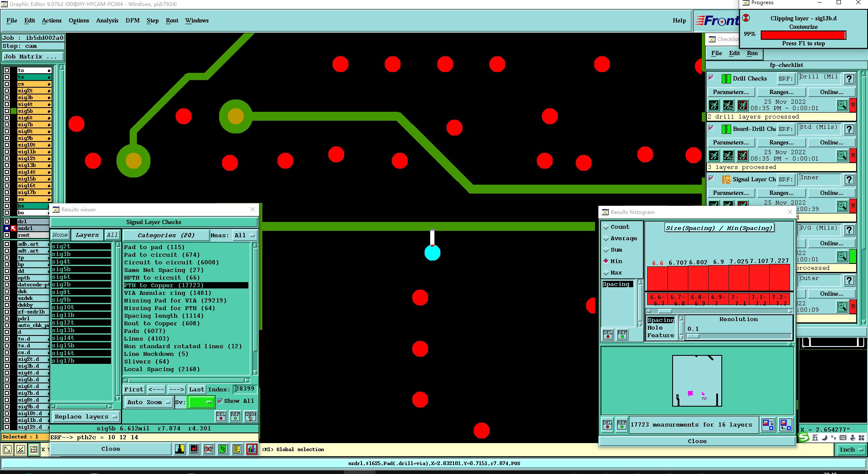Click the stop icon in Progress window

click(x=746, y=18)
